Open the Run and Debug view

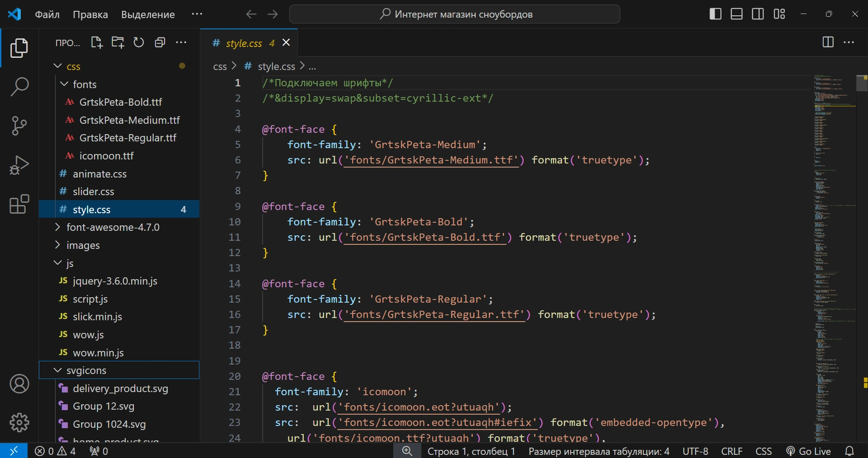tap(19, 165)
